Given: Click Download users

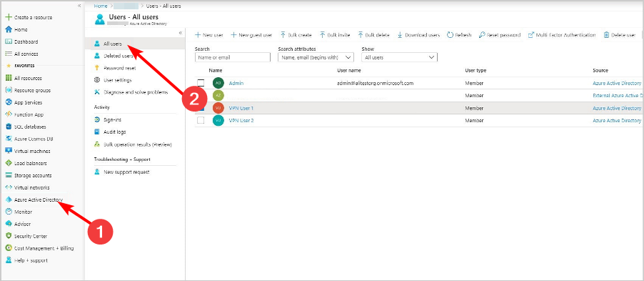Looking at the screenshot, I should pyautogui.click(x=418, y=35).
